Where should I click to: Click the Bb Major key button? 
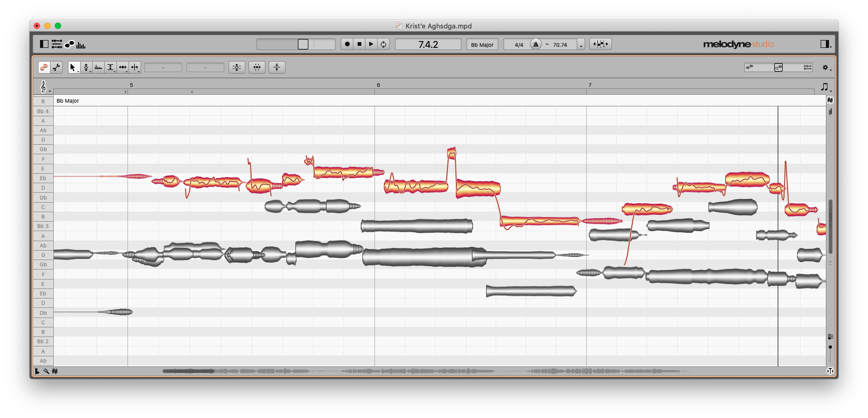(482, 45)
